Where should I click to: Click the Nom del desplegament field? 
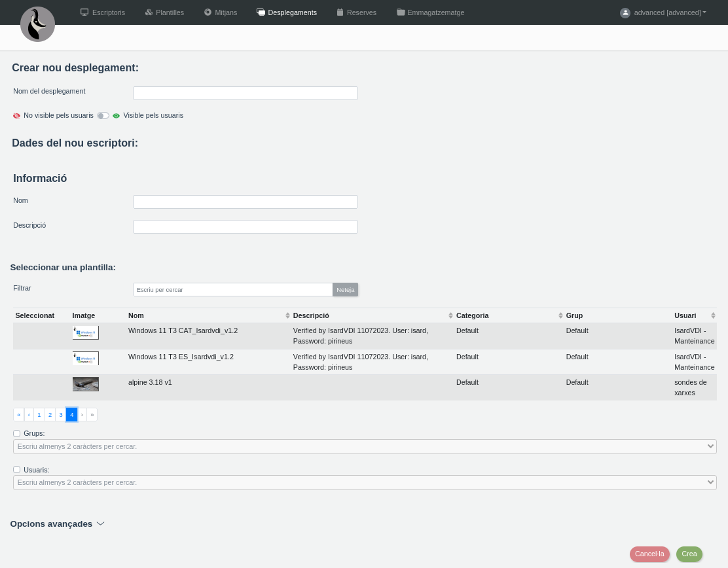[246, 94]
